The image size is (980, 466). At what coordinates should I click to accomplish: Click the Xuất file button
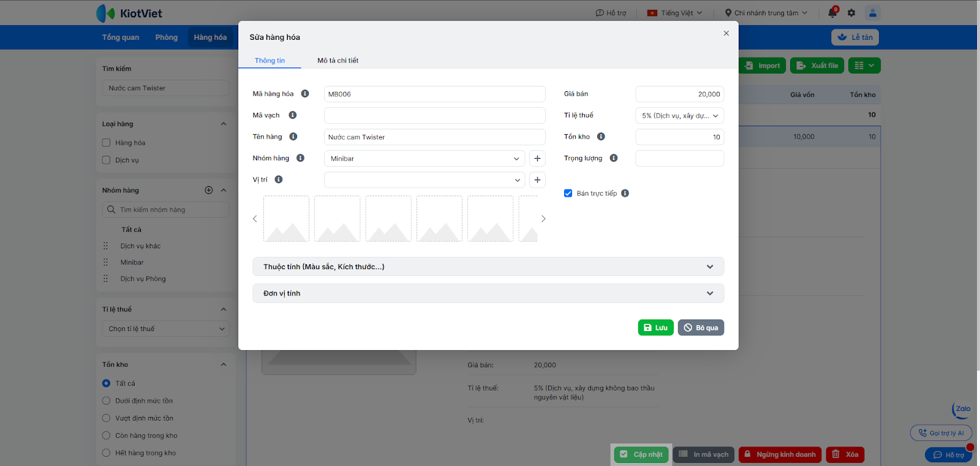coord(817,66)
